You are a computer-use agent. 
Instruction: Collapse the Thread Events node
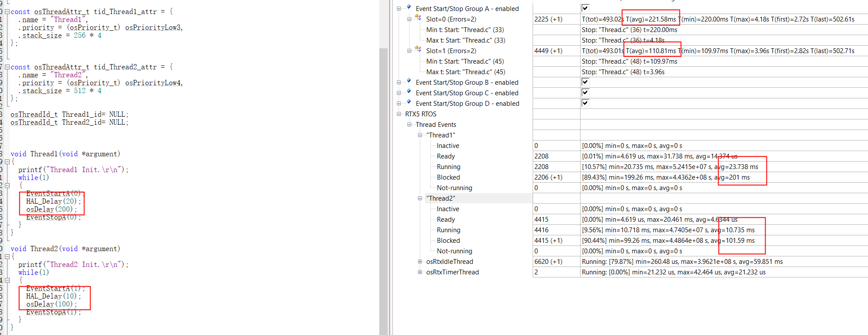tap(409, 125)
